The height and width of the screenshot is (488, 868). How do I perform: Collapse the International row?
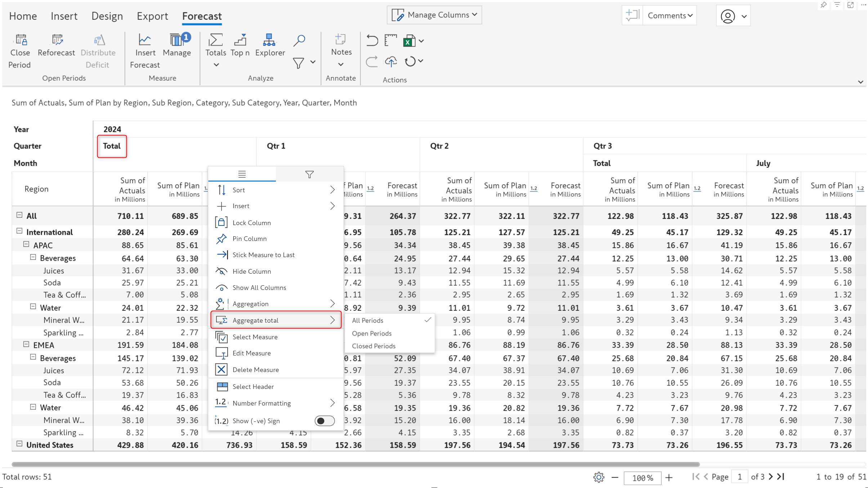point(19,231)
